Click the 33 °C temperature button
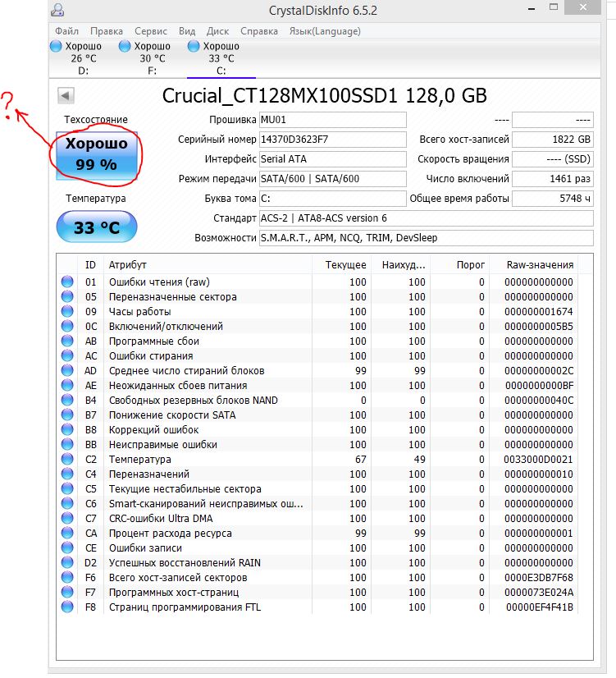The width and height of the screenshot is (616, 678). tap(97, 227)
